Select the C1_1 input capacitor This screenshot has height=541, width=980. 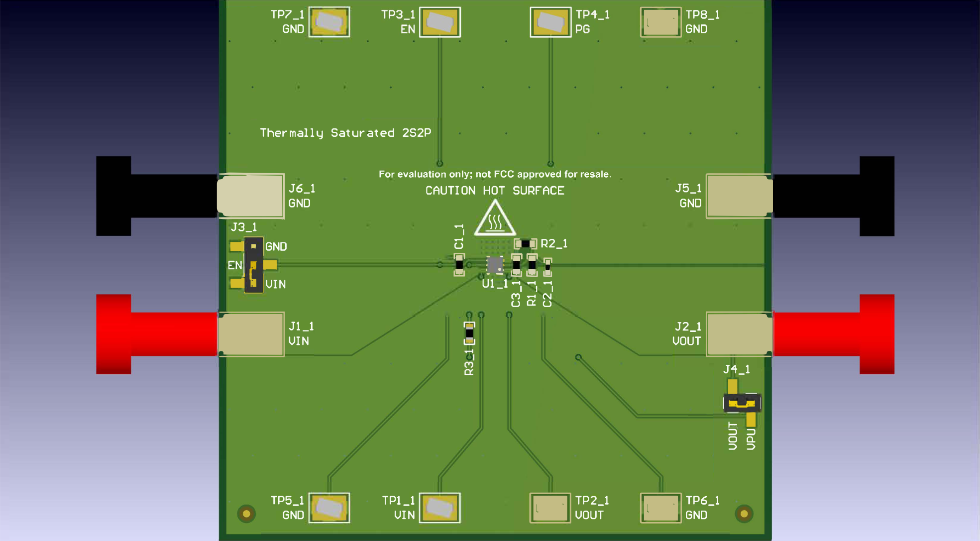point(459,264)
